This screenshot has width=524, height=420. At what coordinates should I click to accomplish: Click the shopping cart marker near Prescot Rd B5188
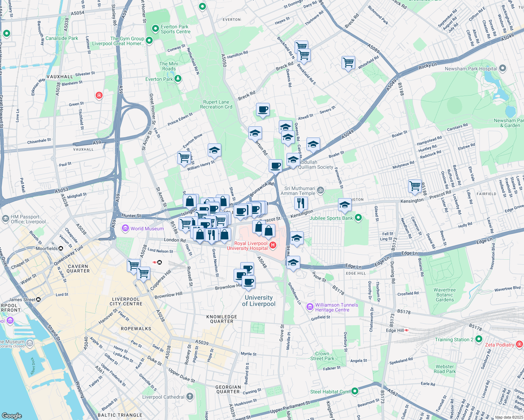coord(415,186)
